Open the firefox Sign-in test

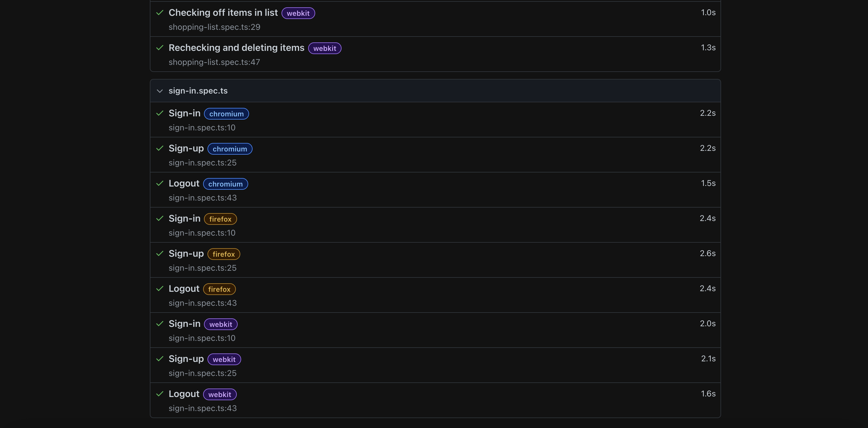(184, 218)
